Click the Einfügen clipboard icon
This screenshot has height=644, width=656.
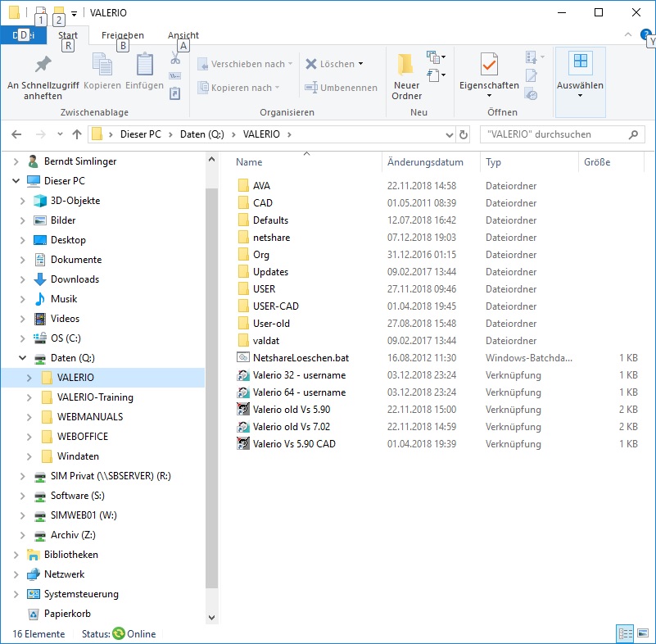click(x=145, y=65)
